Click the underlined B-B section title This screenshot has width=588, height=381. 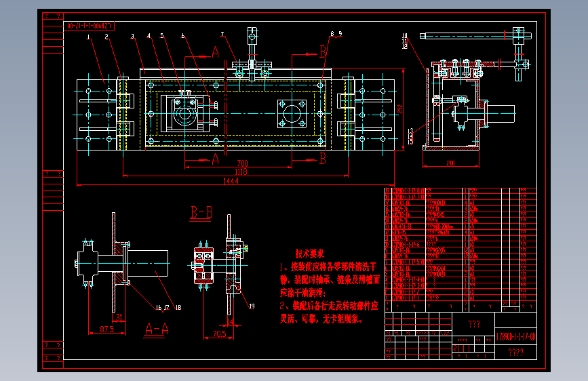(201, 212)
